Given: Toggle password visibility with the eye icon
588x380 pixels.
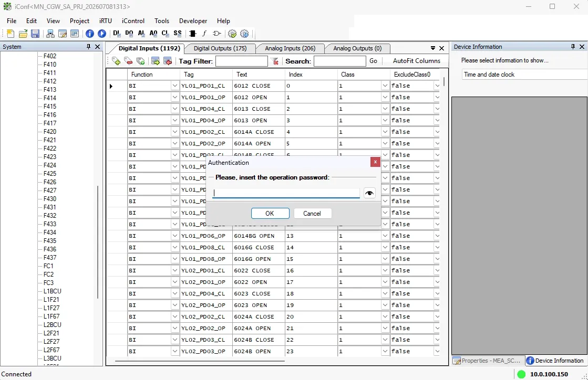Looking at the screenshot, I should pyautogui.click(x=369, y=193).
